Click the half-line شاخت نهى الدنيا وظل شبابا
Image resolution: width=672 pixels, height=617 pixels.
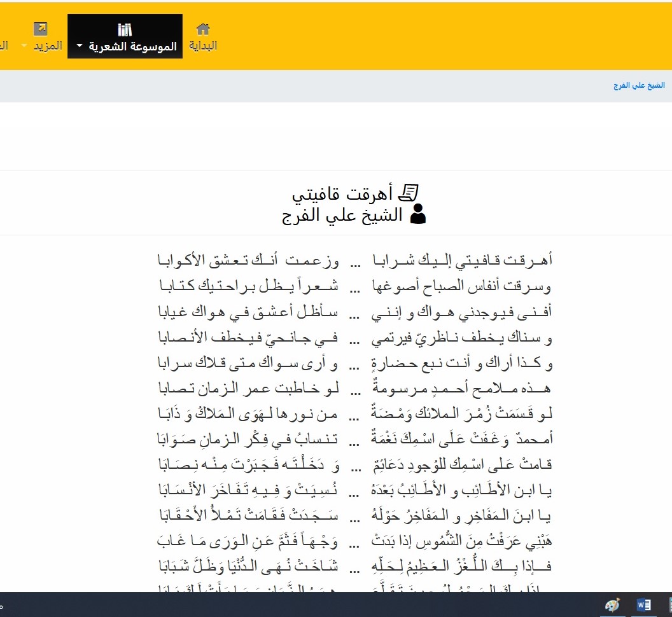pyautogui.click(x=249, y=566)
